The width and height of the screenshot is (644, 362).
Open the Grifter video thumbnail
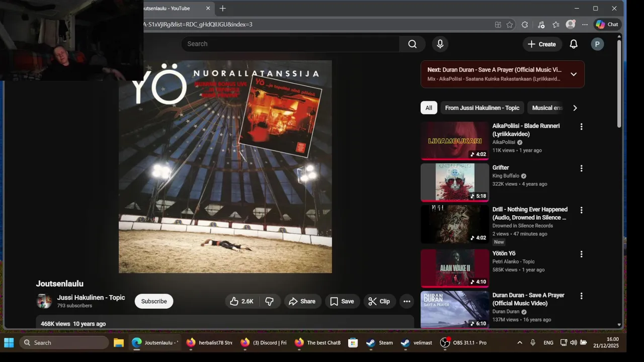point(455,183)
